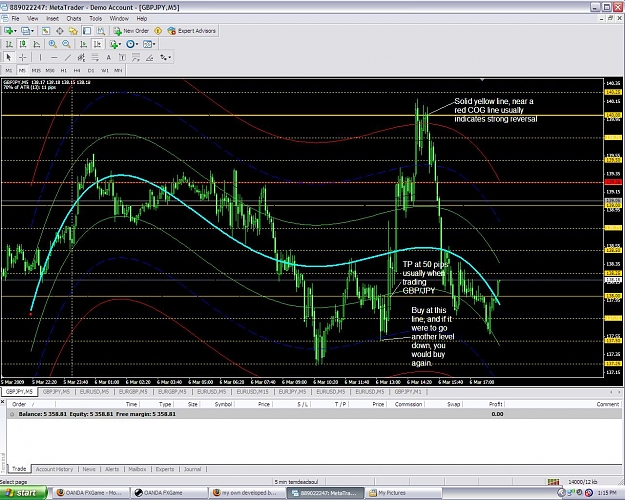Viewport: 625px width, 500px height.
Task: Open the Tools menu
Action: 95,18
